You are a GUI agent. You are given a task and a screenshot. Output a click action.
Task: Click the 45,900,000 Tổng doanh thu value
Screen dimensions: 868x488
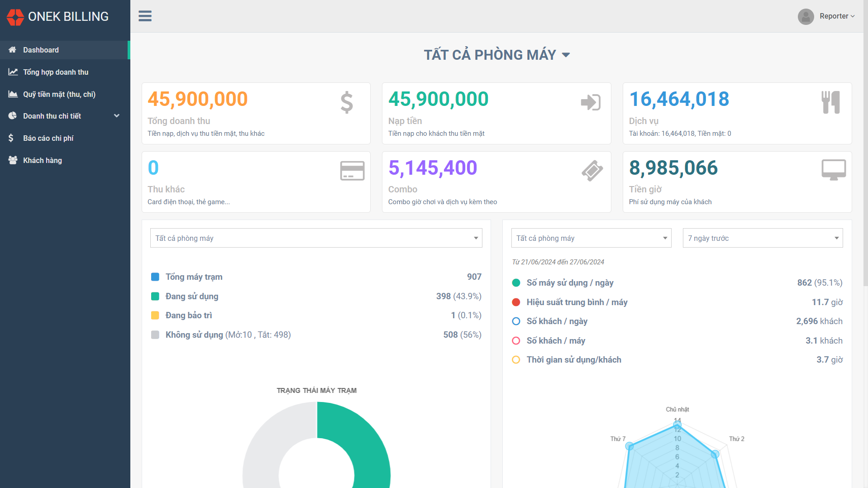198,99
